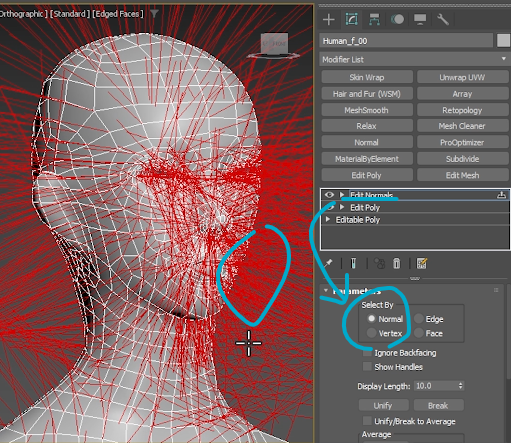
Task: Expand the Edit Poly stack entry
Action: (342, 207)
